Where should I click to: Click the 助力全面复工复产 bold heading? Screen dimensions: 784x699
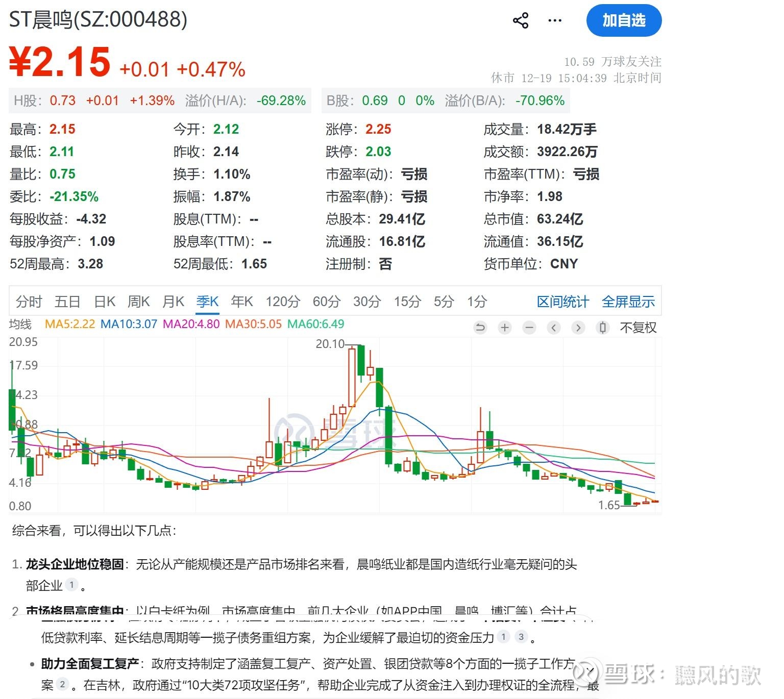(90, 664)
